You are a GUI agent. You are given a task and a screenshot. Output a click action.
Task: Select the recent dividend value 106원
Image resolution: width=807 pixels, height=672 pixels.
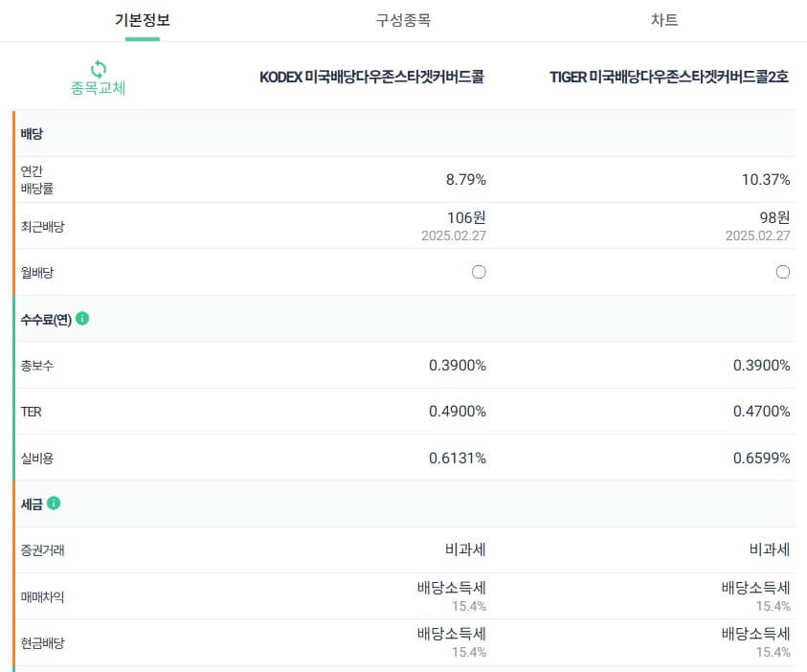466,217
